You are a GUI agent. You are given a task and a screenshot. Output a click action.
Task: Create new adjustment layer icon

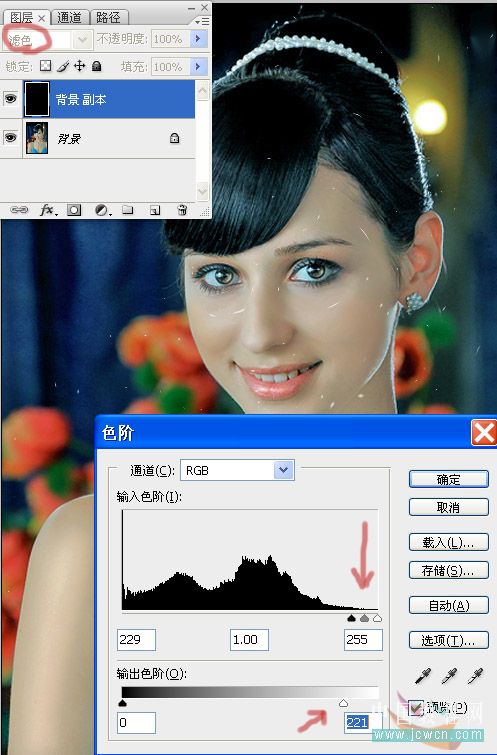[102, 210]
